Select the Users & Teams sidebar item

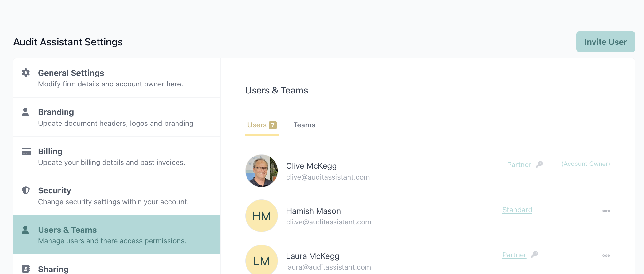point(117,235)
